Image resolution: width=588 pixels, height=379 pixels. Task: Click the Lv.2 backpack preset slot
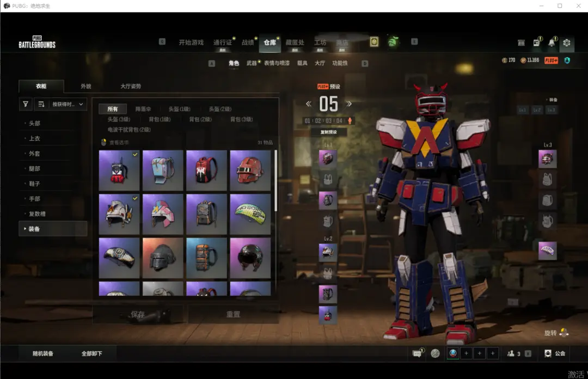[328, 294]
